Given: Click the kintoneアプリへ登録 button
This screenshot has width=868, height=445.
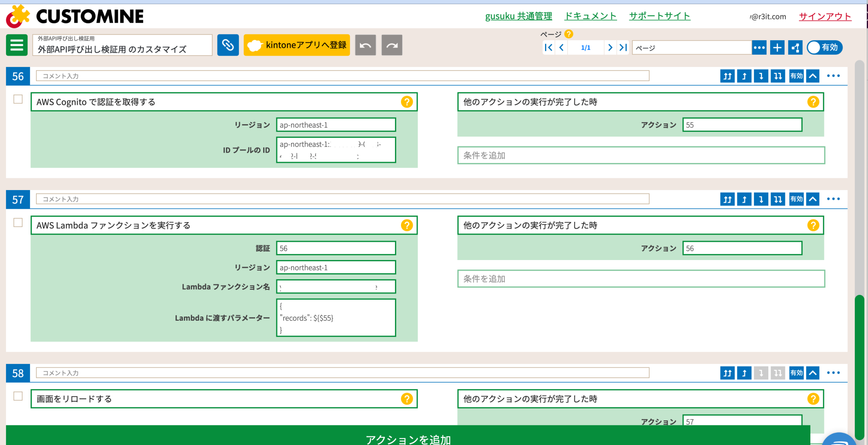Looking at the screenshot, I should tap(296, 45).
